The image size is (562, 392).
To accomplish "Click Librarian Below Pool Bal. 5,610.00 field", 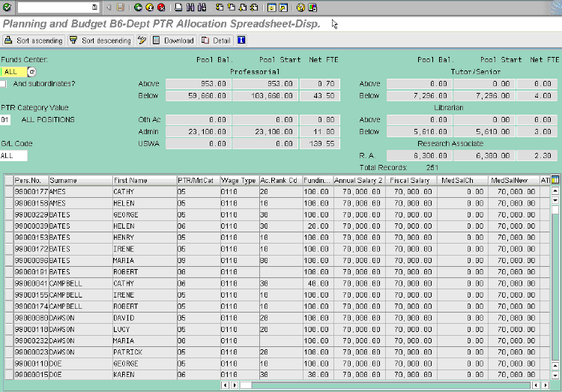I will (x=420, y=132).
